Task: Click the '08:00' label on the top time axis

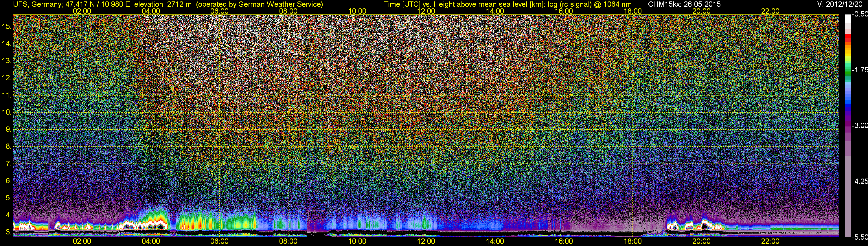Action: point(288,11)
